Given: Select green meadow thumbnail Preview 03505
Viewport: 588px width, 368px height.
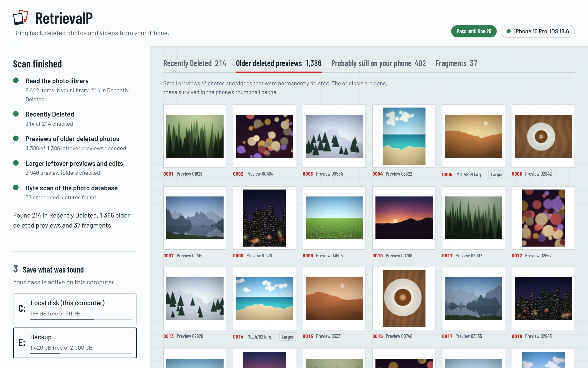Looking at the screenshot, I should click(334, 218).
